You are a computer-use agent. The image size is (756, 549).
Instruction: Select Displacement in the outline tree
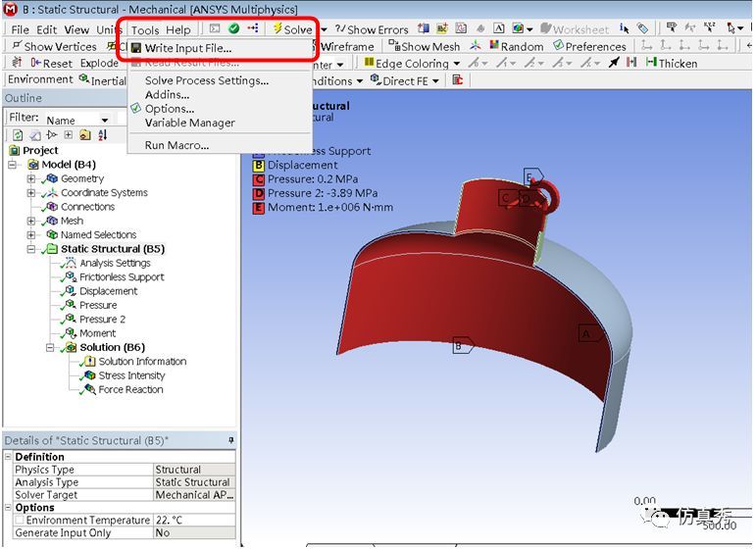point(108,291)
